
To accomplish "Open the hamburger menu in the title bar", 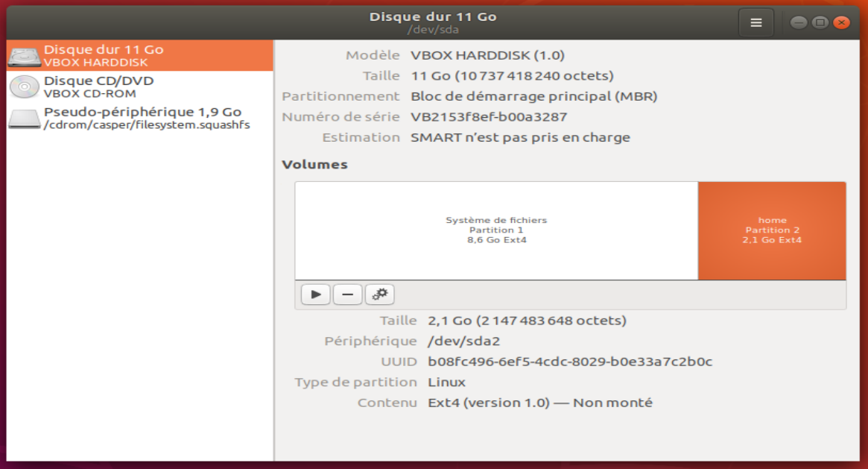I will [755, 23].
